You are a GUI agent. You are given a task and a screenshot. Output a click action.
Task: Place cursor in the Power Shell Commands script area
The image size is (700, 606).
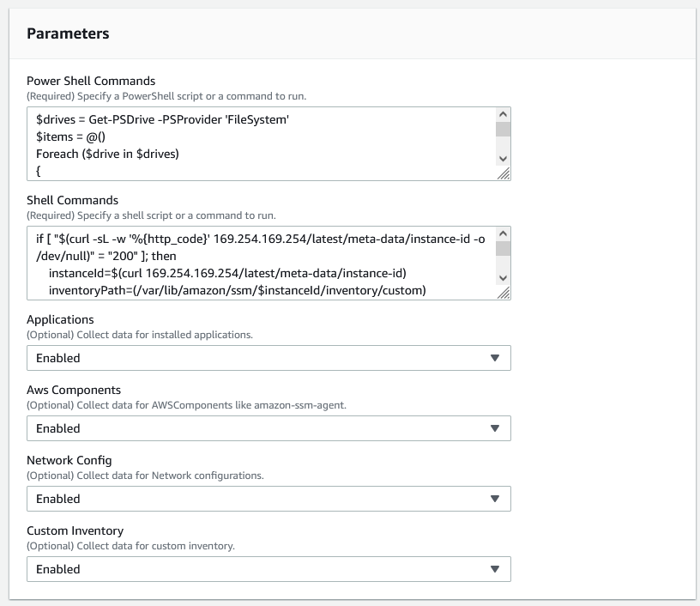tap(257, 142)
